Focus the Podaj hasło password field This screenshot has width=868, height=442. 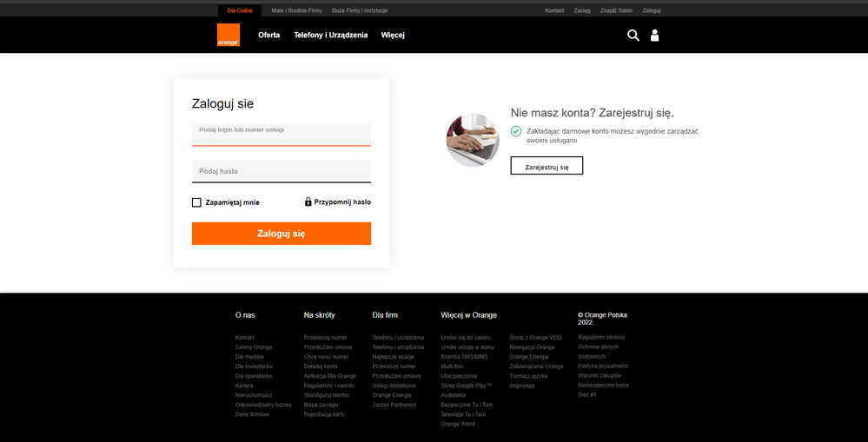[x=281, y=171]
